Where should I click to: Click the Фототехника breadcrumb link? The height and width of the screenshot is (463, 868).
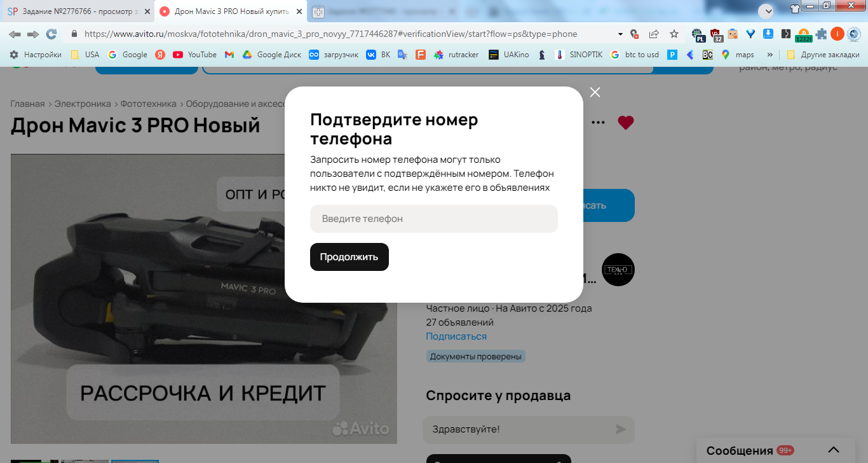click(149, 104)
